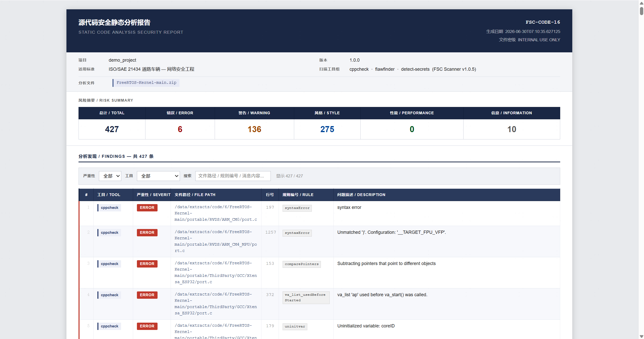Click ERROR badge on line 1257 row

coord(147,233)
